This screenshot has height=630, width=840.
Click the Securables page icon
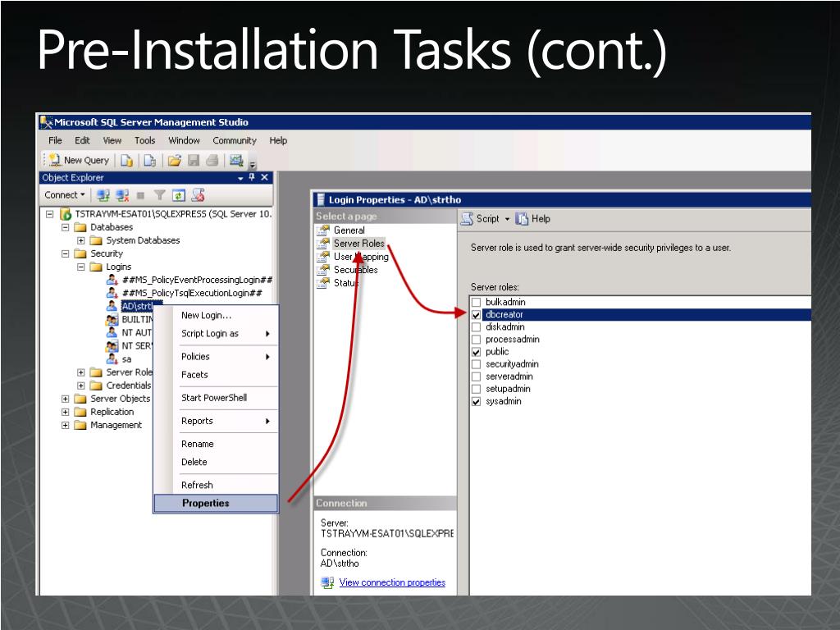point(323,270)
